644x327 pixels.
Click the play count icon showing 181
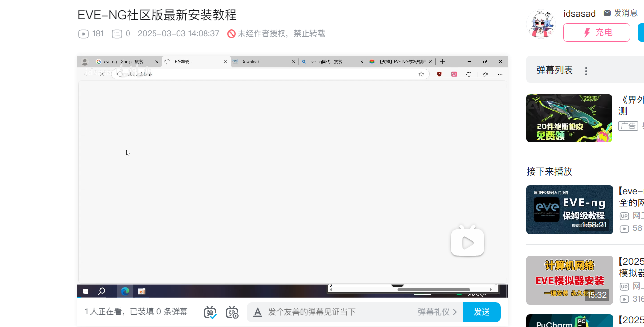(x=83, y=34)
